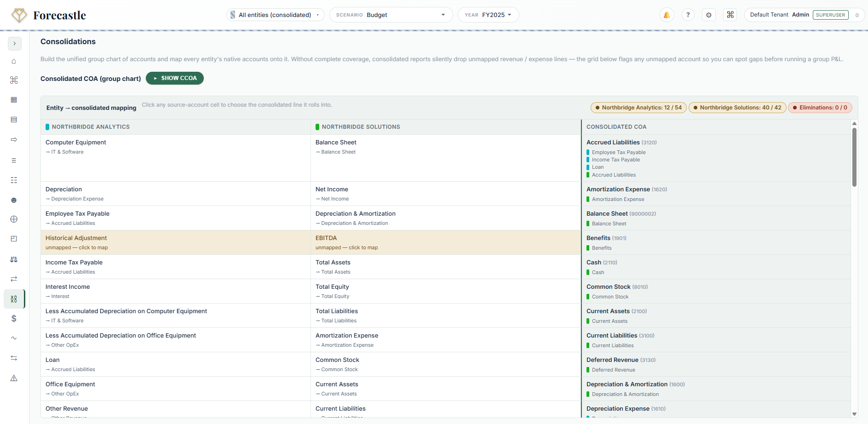Select Balance Sheet (9000002) consolidated line
The height and width of the screenshot is (424, 868).
click(716, 218)
